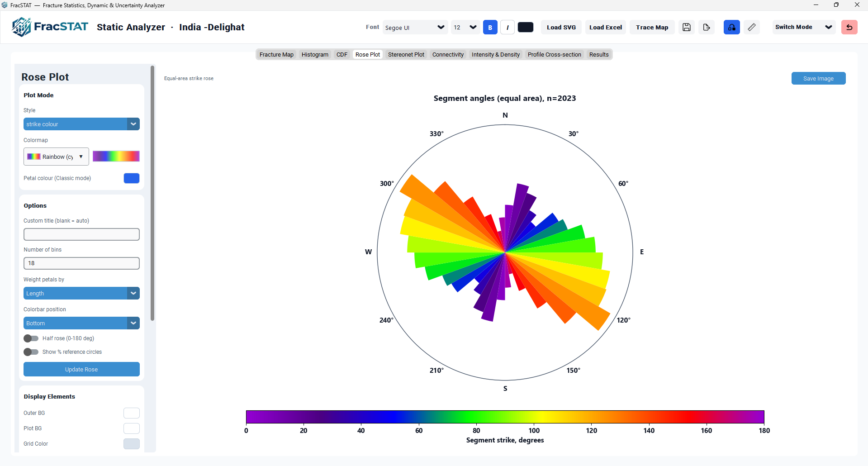Screen dimensions: 868x466
Task: Click the Trace Map button
Action: 652,27
